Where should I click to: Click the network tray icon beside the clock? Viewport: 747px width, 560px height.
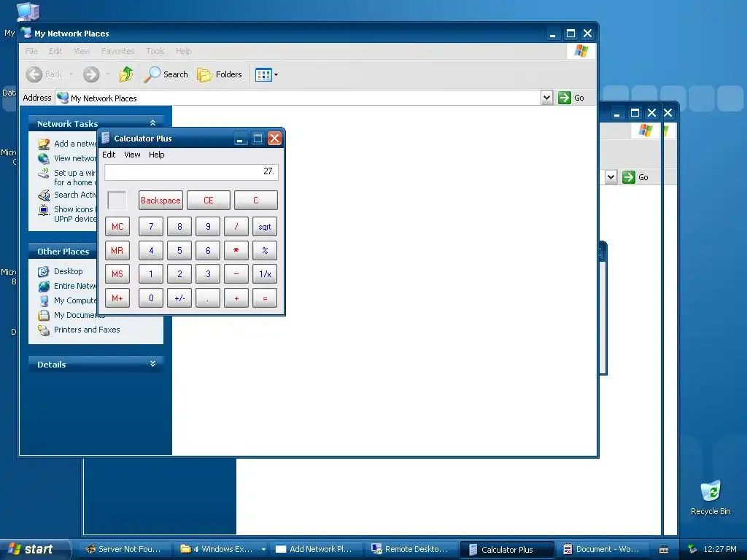click(692, 549)
